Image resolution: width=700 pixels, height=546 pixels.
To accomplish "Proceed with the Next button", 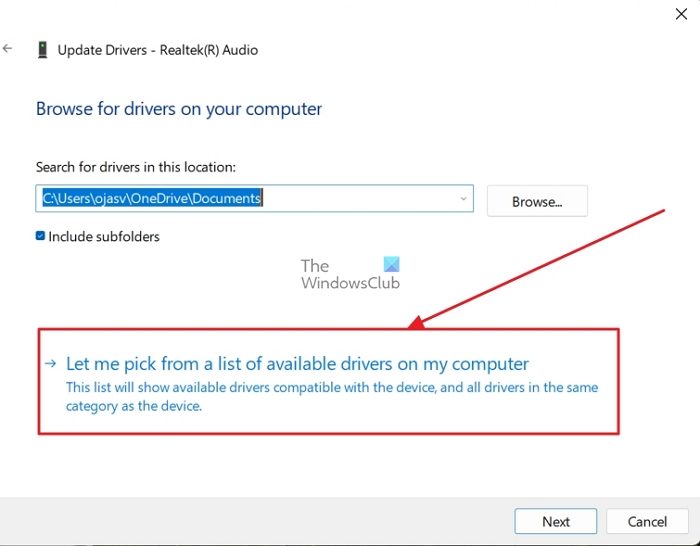I will tap(555, 521).
